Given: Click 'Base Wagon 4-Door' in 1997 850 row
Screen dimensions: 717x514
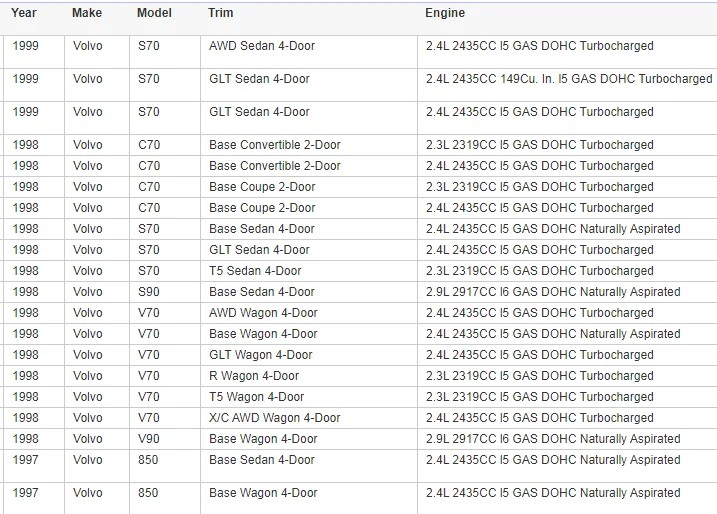Looking at the screenshot, I should (x=263, y=493).
